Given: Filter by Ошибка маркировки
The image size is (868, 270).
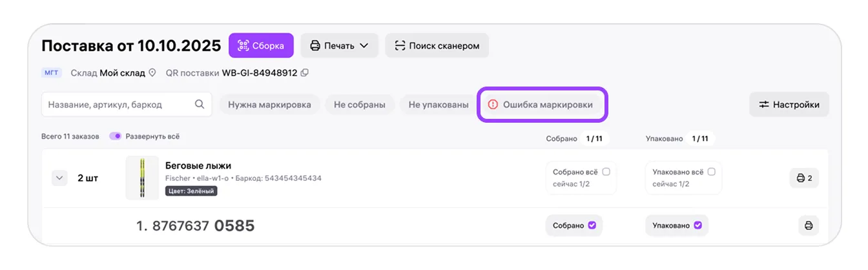Looking at the screenshot, I should coord(541,105).
